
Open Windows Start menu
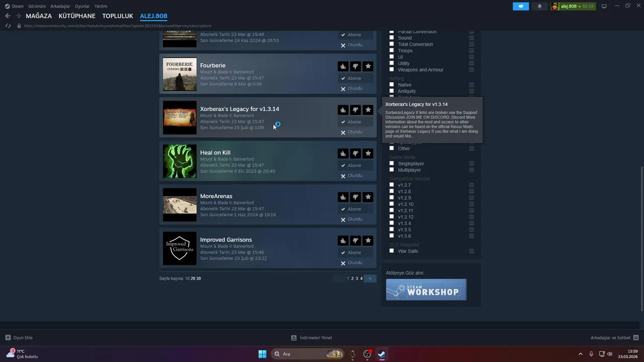click(262, 354)
